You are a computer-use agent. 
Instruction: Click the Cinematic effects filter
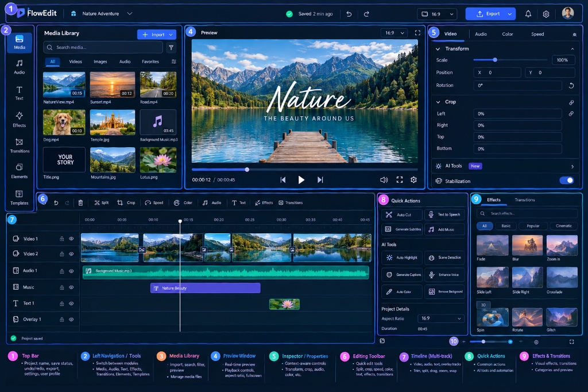point(564,226)
